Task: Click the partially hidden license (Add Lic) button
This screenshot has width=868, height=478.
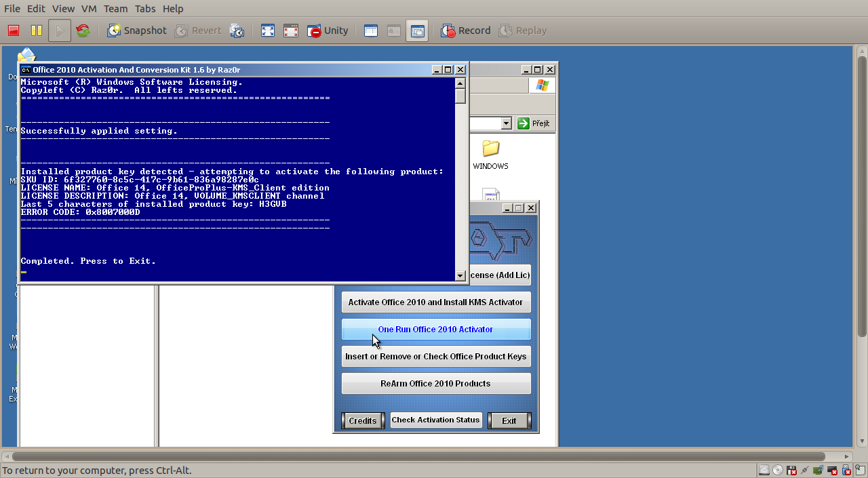Action: [500, 275]
